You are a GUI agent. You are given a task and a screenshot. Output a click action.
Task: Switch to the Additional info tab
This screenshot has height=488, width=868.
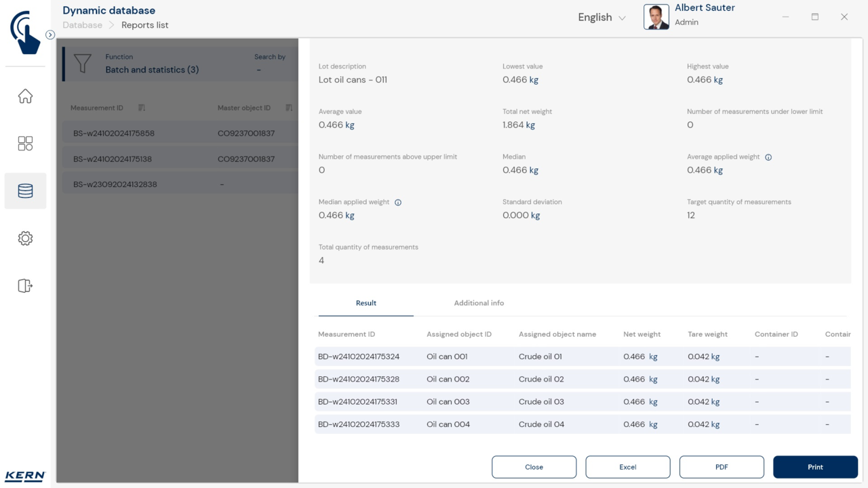(x=479, y=303)
